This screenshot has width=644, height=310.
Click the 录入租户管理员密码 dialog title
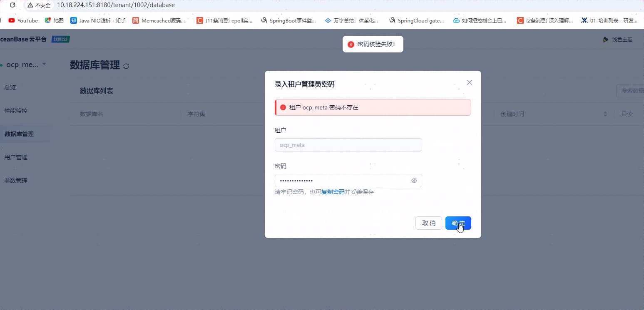[x=305, y=84]
